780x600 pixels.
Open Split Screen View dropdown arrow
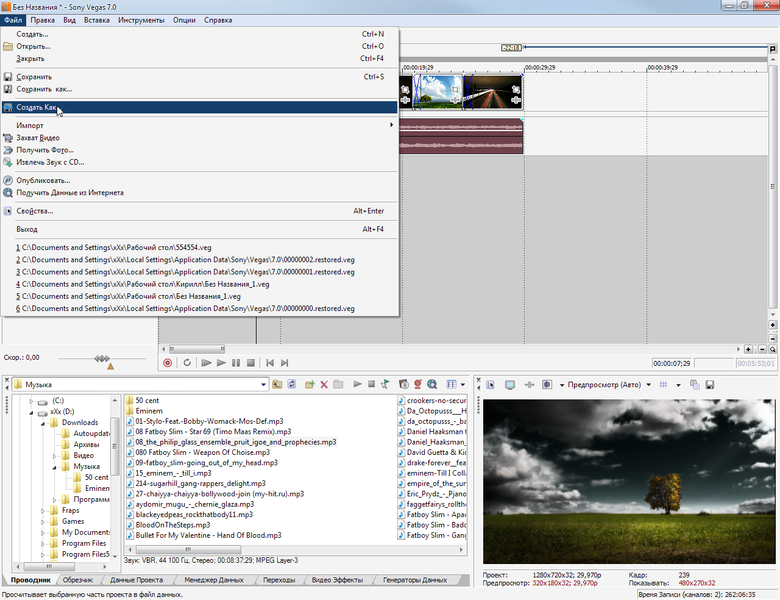point(562,385)
